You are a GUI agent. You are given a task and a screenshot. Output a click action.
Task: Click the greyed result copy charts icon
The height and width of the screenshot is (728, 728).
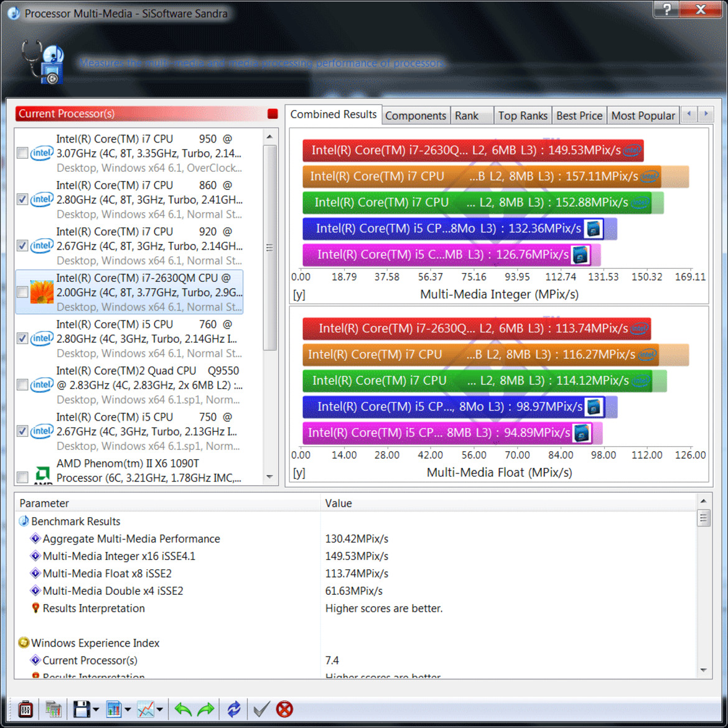point(54,709)
